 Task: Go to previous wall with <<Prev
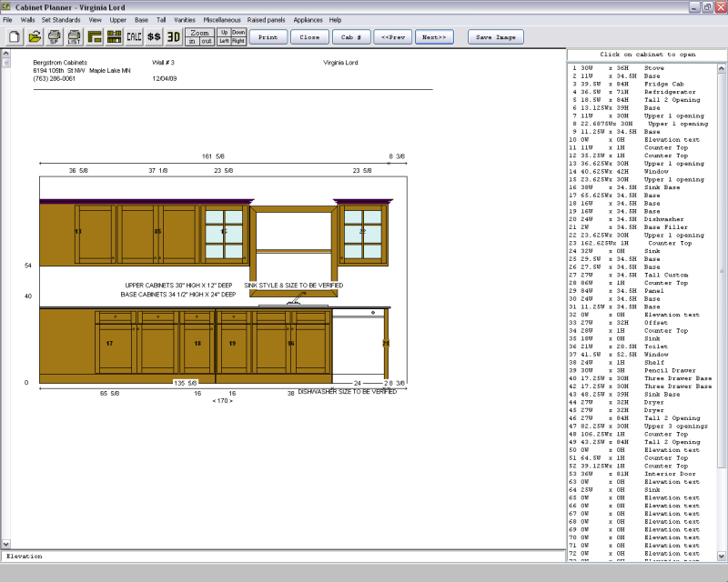click(x=393, y=37)
